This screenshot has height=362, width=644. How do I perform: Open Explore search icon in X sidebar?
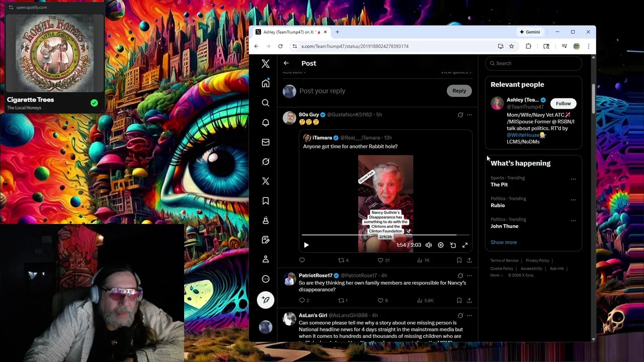click(x=266, y=103)
